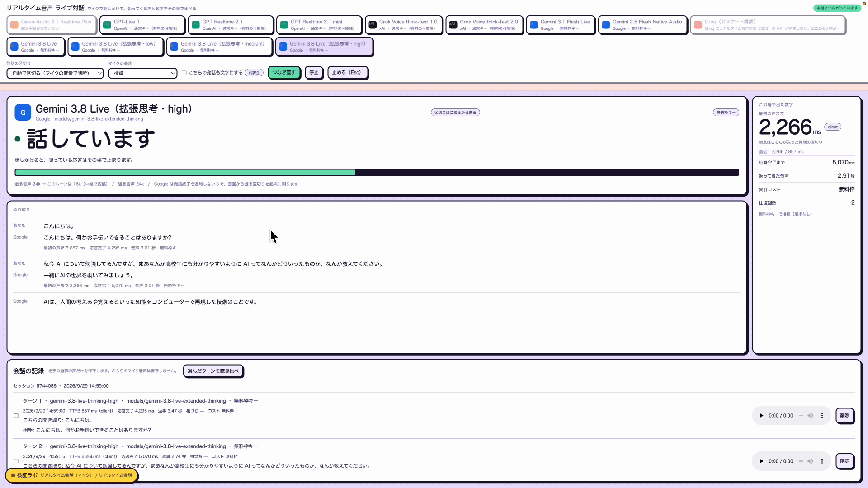
Task: Mute the ターン 2 audio player
Action: point(810,461)
